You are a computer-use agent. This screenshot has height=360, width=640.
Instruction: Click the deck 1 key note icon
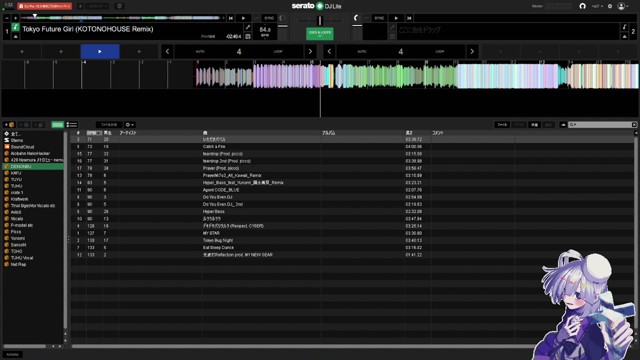[16, 27]
